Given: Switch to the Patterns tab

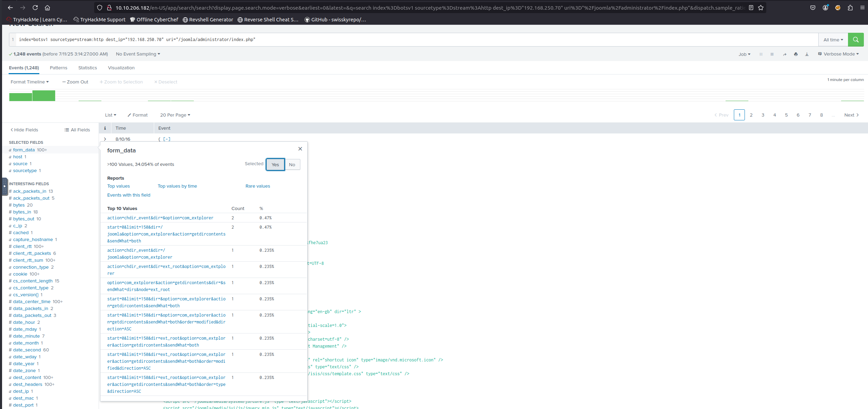Looking at the screenshot, I should click(59, 68).
